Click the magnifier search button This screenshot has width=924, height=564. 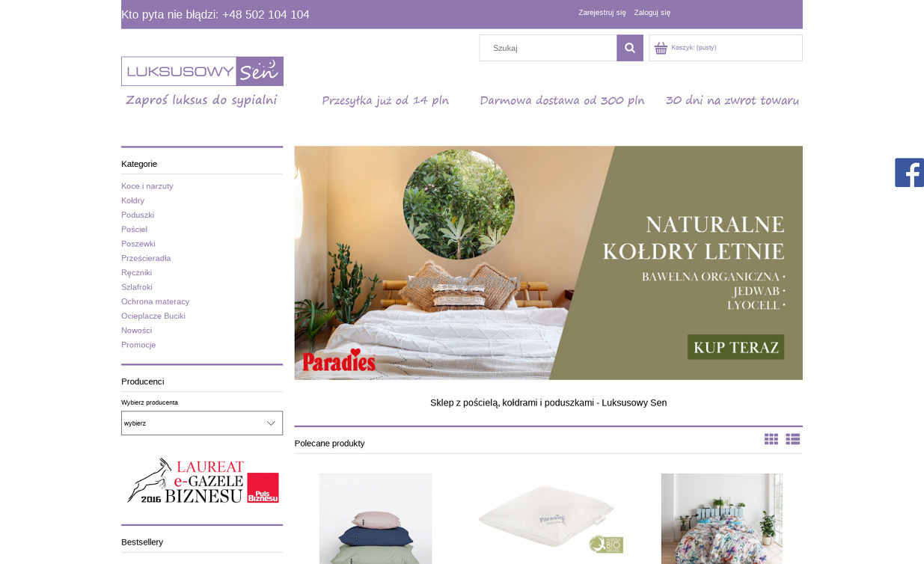point(630,48)
